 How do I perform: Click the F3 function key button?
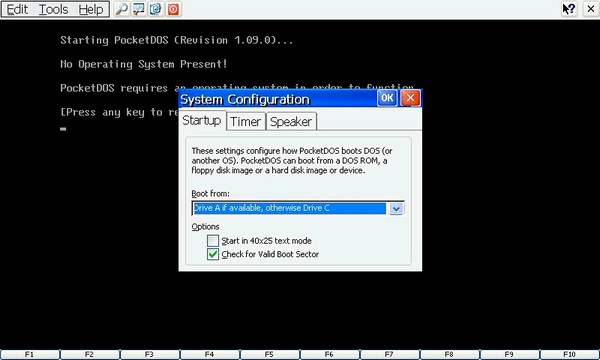pyautogui.click(x=150, y=354)
